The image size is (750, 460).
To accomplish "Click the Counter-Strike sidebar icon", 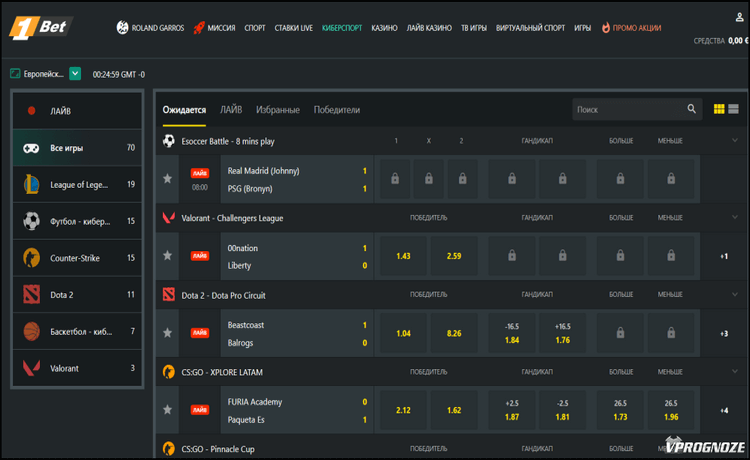I will [x=32, y=258].
